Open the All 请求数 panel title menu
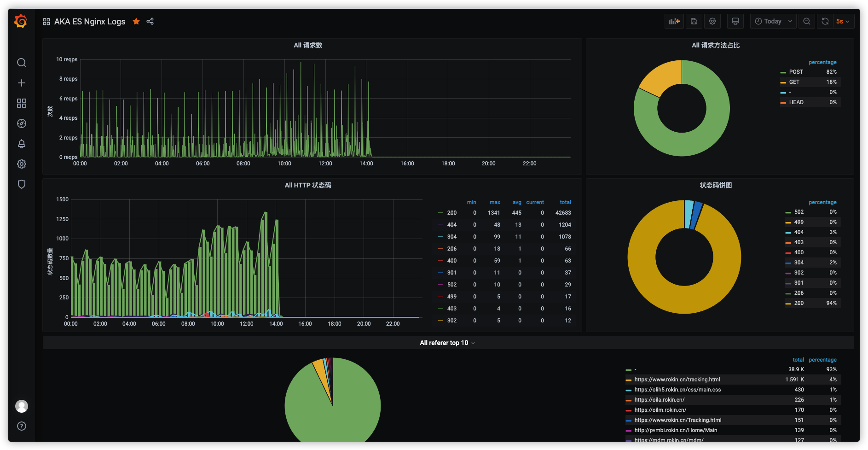868x450 pixels. [308, 45]
